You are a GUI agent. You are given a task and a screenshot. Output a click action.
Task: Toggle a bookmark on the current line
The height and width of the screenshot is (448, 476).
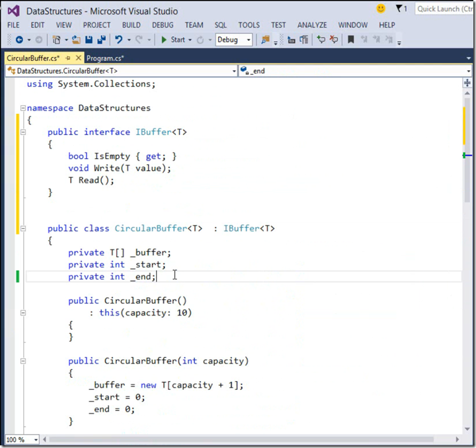[x=351, y=40]
